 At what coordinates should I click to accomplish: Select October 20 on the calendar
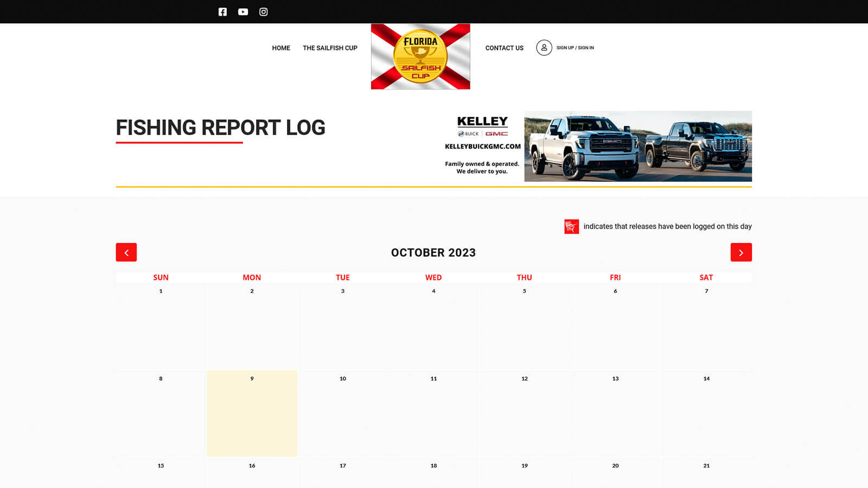coord(615,473)
